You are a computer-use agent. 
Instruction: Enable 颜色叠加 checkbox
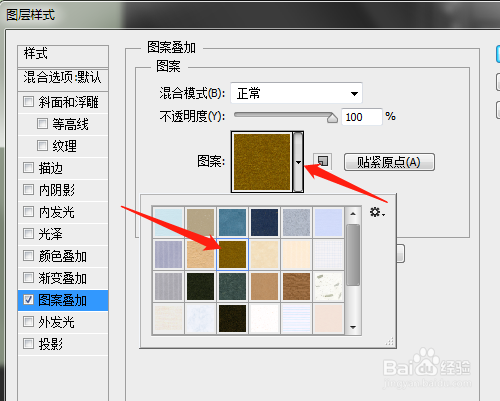[x=28, y=256]
